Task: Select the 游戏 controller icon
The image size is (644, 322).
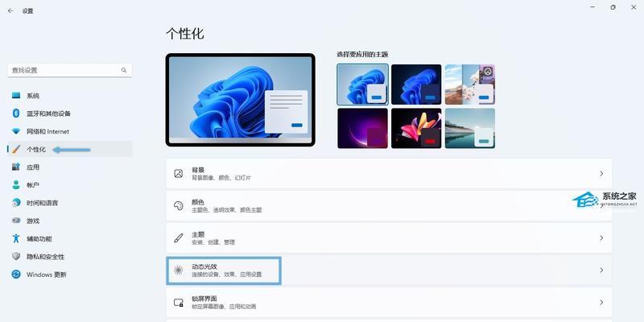Action: click(x=16, y=221)
